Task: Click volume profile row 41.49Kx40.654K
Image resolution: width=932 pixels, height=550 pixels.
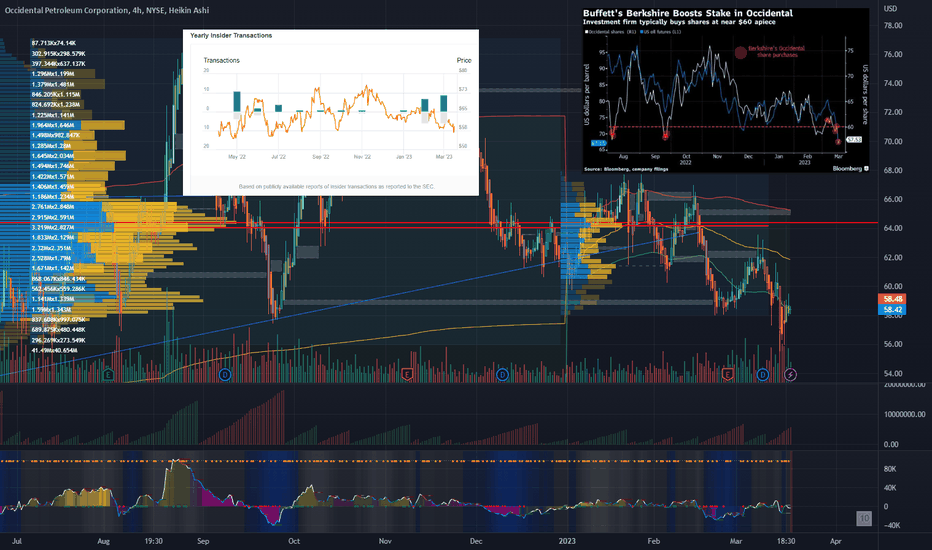Action: pyautogui.click(x=54, y=350)
